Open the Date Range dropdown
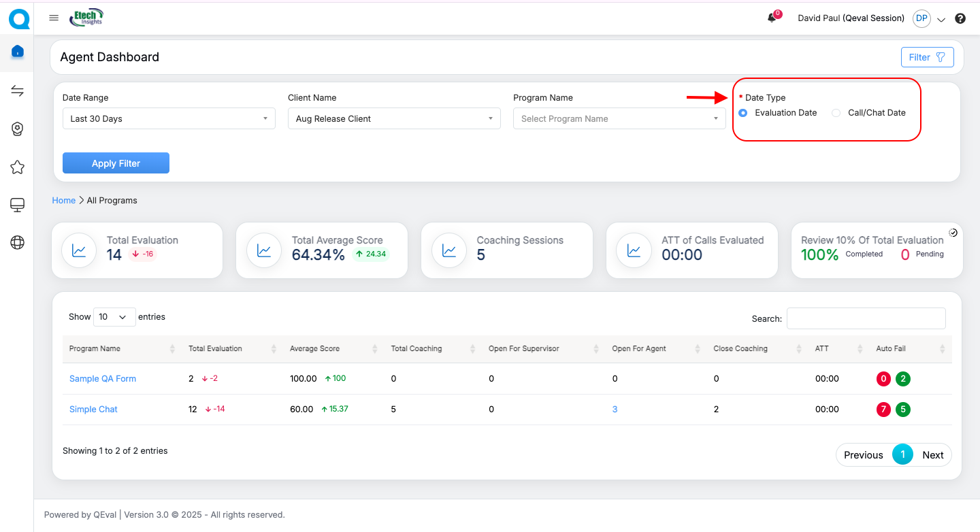Viewport: 980px width, 532px height. point(169,119)
